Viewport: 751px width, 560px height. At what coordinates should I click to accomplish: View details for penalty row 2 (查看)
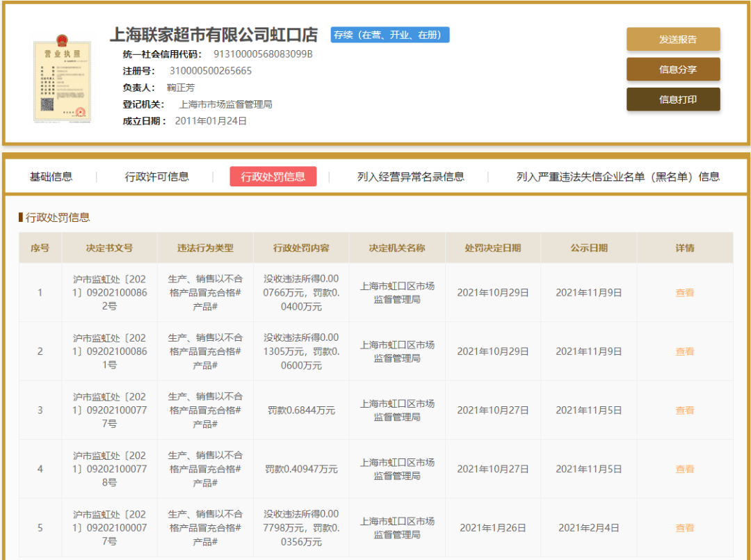coord(684,351)
